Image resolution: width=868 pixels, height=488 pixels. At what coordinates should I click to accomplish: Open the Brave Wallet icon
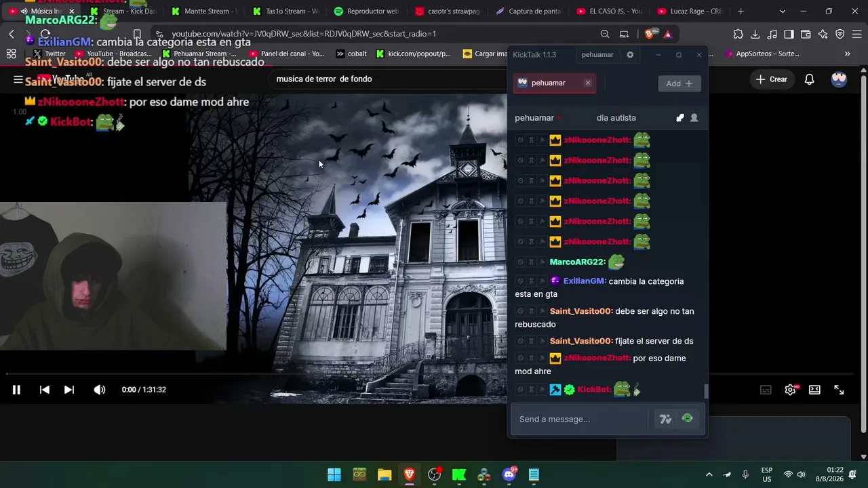pyautogui.click(x=806, y=34)
